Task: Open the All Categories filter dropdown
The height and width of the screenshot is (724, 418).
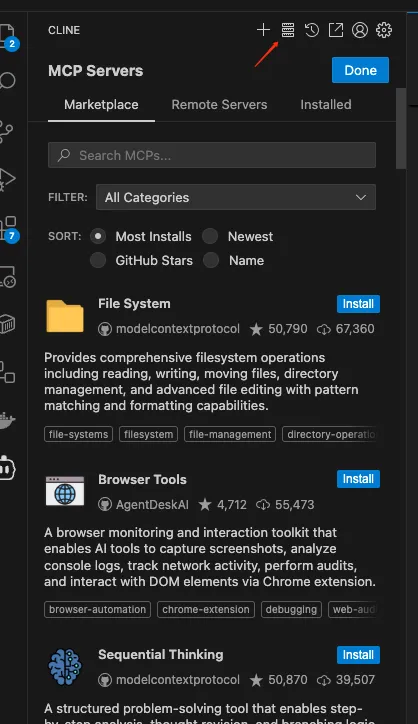Action: point(236,198)
